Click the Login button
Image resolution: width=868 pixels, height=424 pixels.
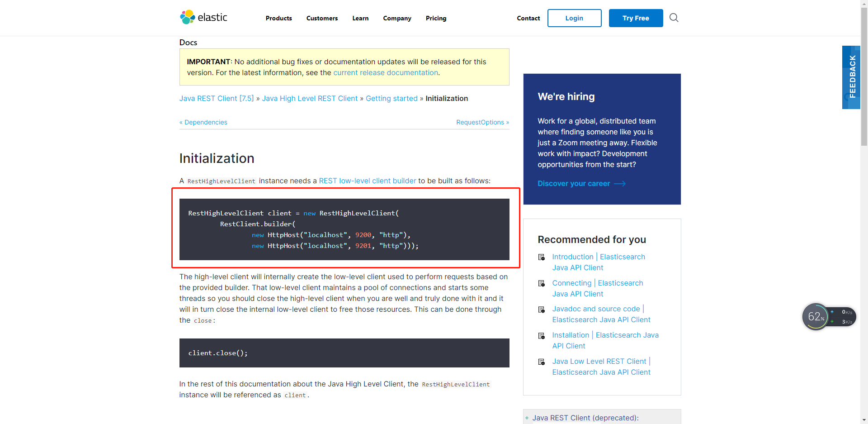[574, 18]
